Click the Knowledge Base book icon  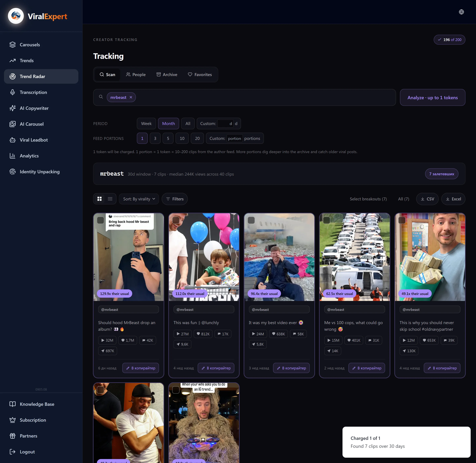(12, 404)
